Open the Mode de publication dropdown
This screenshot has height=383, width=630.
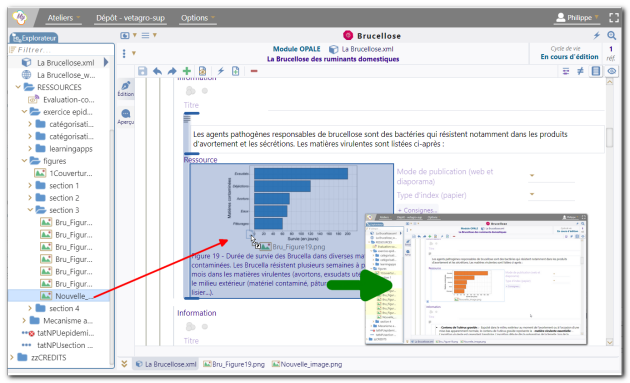click(532, 176)
